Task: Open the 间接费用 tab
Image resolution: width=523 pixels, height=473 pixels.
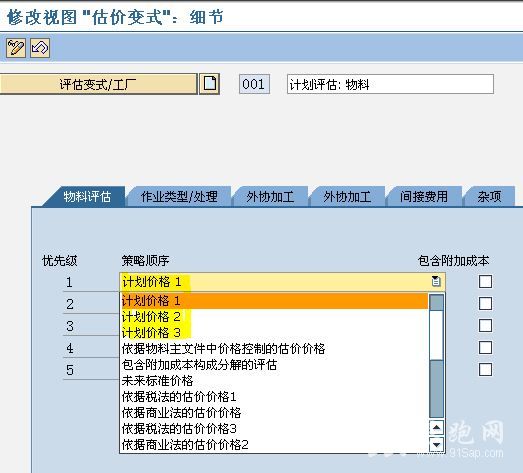Action: pos(424,197)
